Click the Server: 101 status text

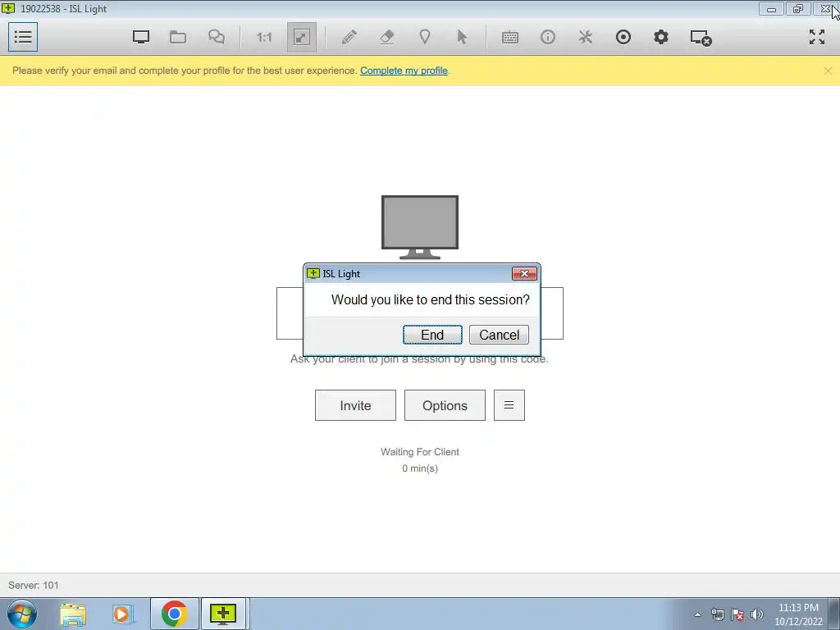33,585
